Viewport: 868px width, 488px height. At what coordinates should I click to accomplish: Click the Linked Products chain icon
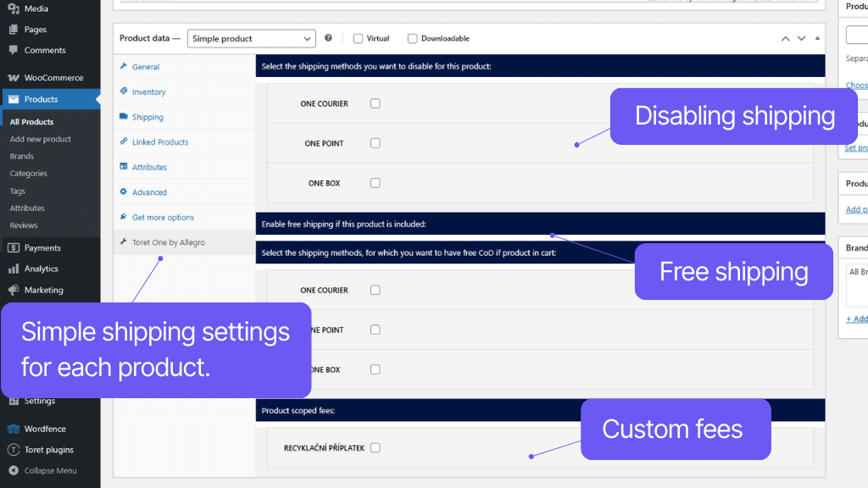[124, 141]
